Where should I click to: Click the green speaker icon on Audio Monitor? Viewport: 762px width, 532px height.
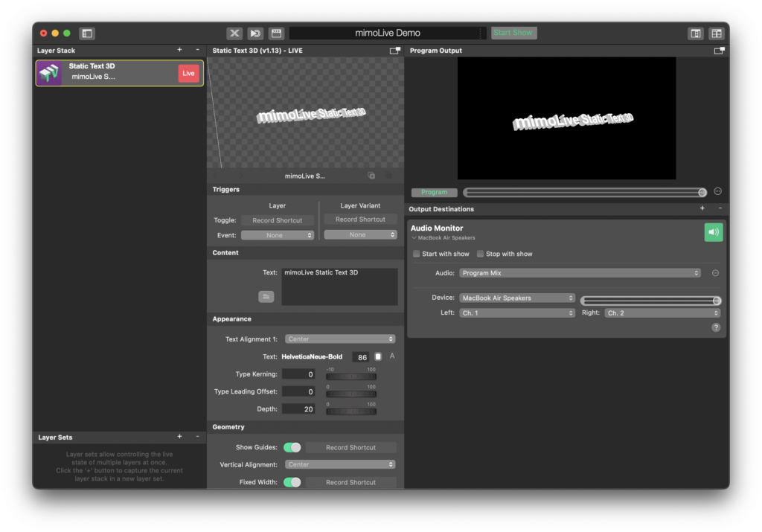[x=713, y=232]
